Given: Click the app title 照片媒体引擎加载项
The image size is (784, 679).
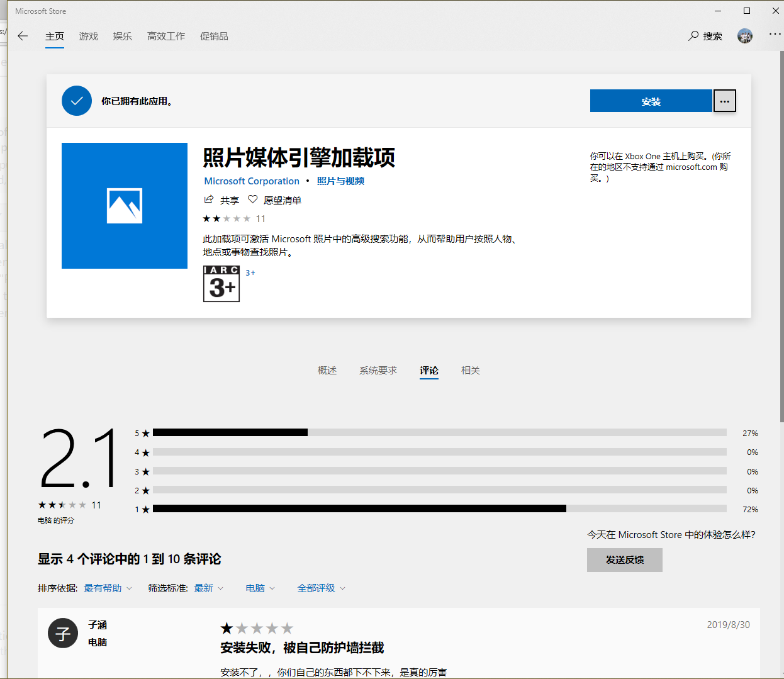Looking at the screenshot, I should pos(299,157).
